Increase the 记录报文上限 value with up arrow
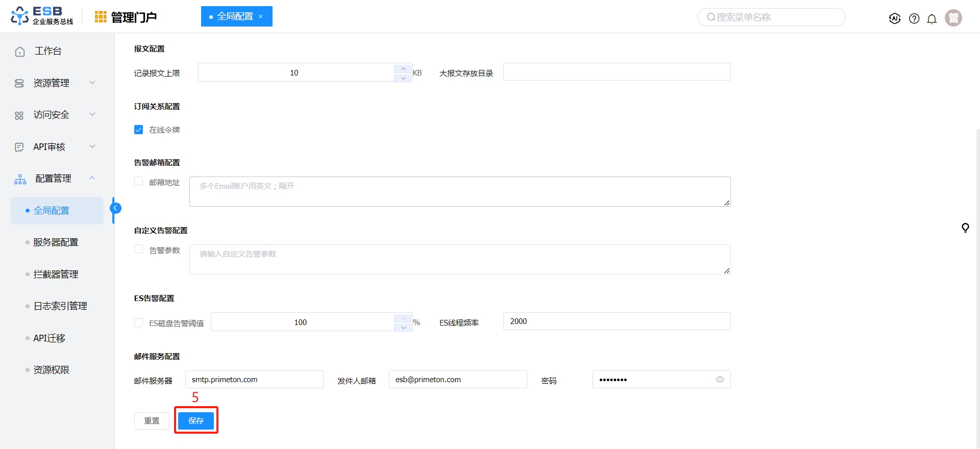This screenshot has height=449, width=980. pyautogui.click(x=403, y=68)
